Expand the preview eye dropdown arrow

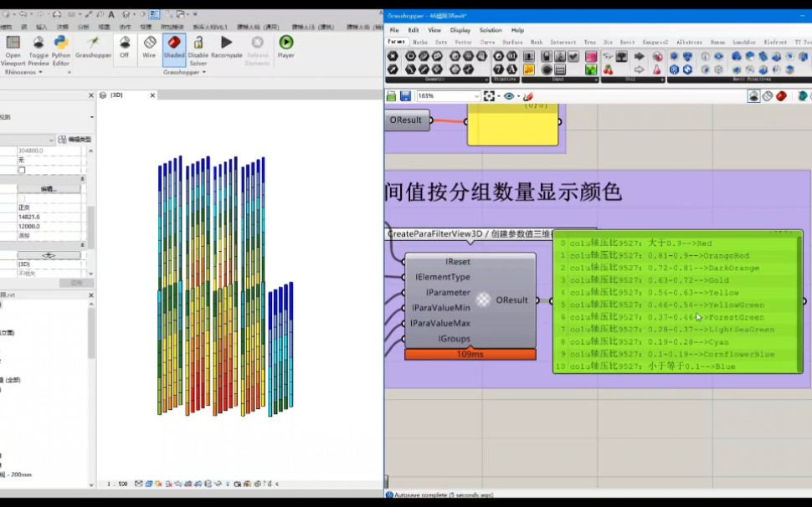[518, 96]
